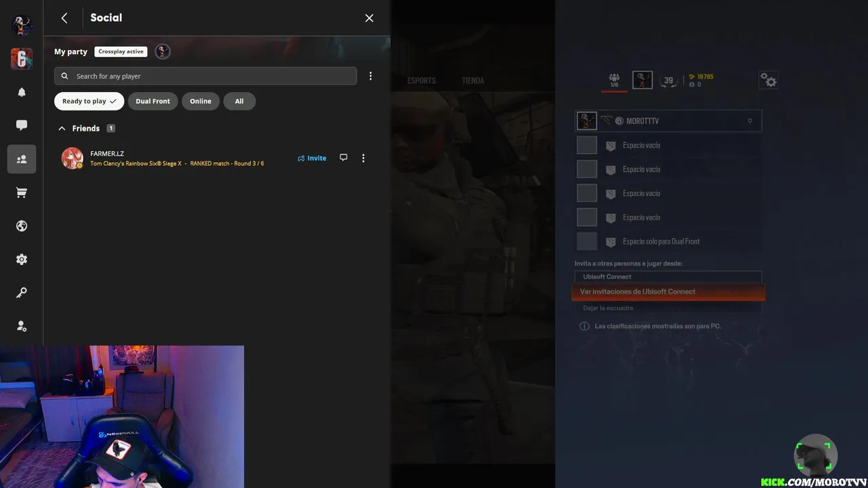Open chat with FARMER.LZ
This screenshot has width=868, height=488.
coord(343,158)
